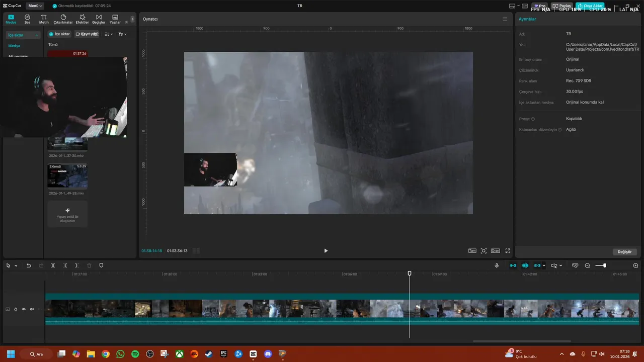This screenshot has width=644, height=362.
Task: Toggle auto snapping
Action: [525, 265]
